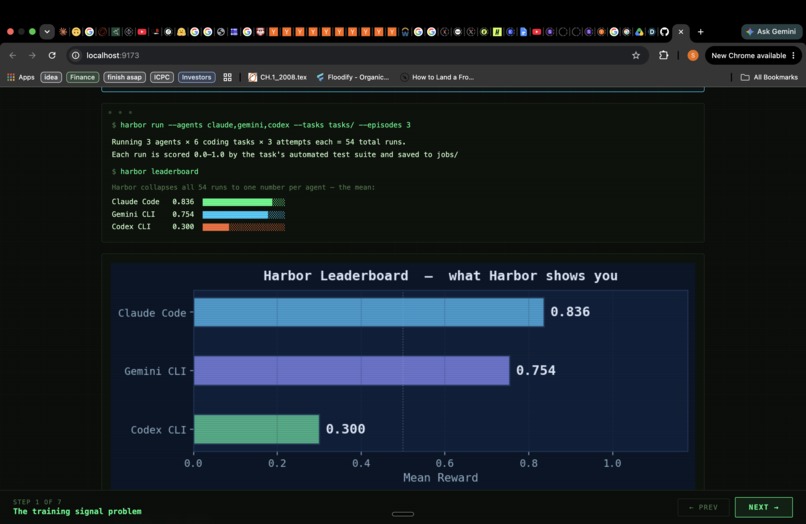Open CH.1_2008.tex bookmark
Image resolution: width=806 pixels, height=524 pixels.
278,77
